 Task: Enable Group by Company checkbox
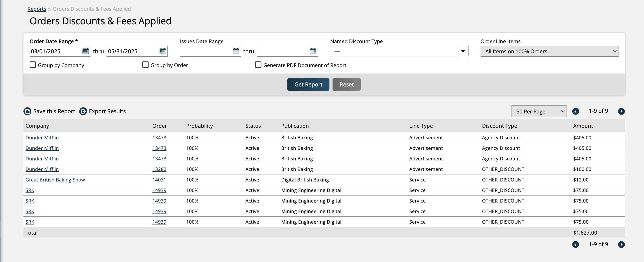click(33, 65)
